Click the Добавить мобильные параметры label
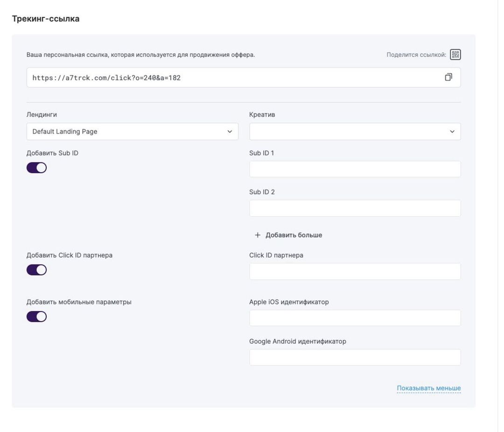 [x=79, y=302]
